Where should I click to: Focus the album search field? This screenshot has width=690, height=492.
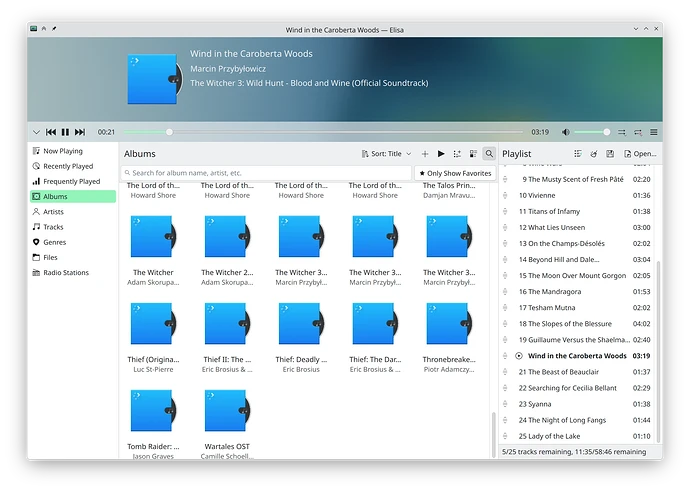pyautogui.click(x=266, y=173)
